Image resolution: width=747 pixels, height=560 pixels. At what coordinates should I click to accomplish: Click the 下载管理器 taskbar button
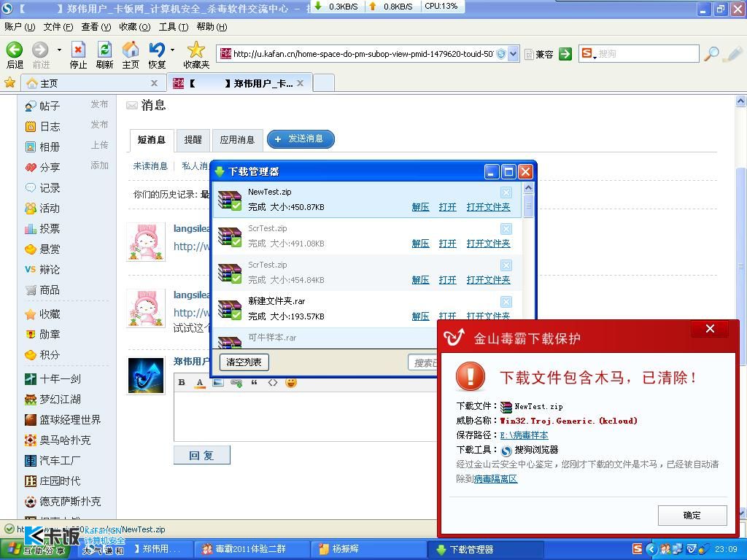[471, 549]
